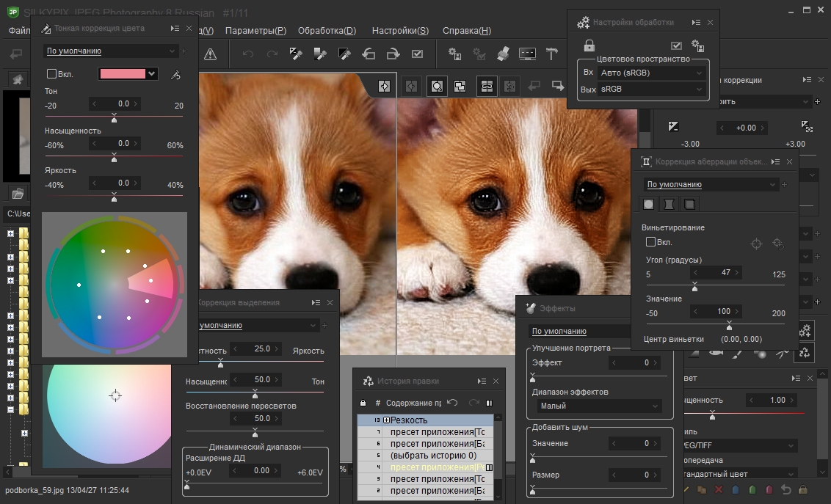Viewport: 831px width, 504px height.
Task: Open the Обработка(D) menu
Action: point(327,31)
